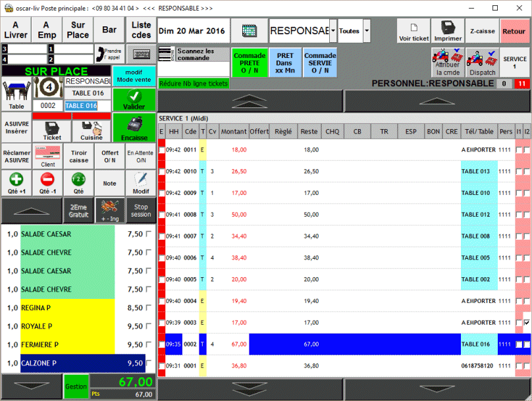Viewport: 532px width, 401px height.
Task: Increase quantity with Qté +1
Action: 16,182
